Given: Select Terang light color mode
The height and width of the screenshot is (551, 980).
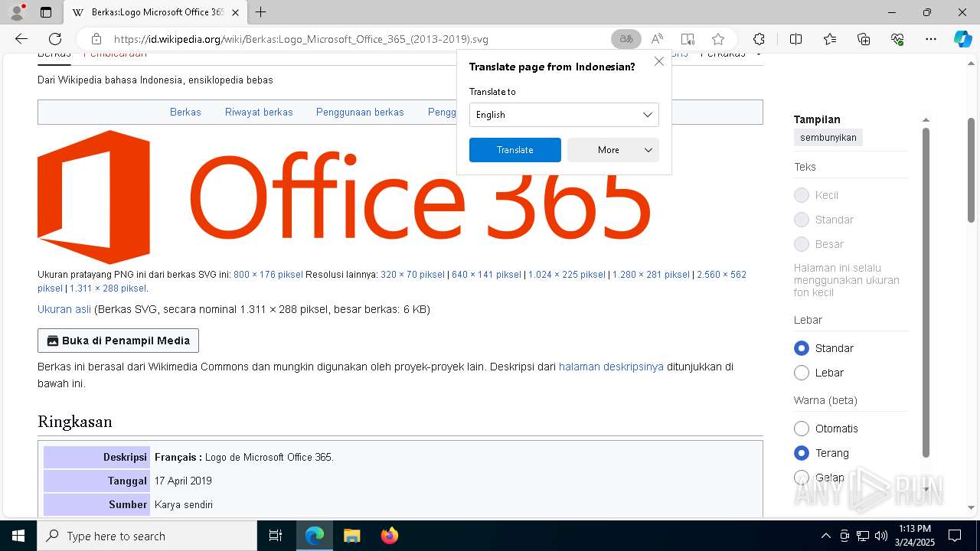Looking at the screenshot, I should [802, 453].
